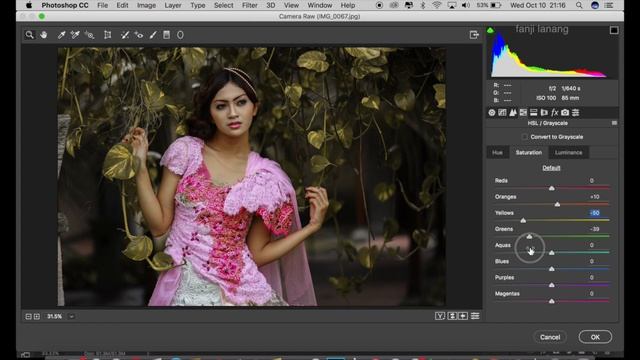Viewport: 640px width, 360px height.
Task: Open the Photoshop CC application menu
Action: coord(65,5)
